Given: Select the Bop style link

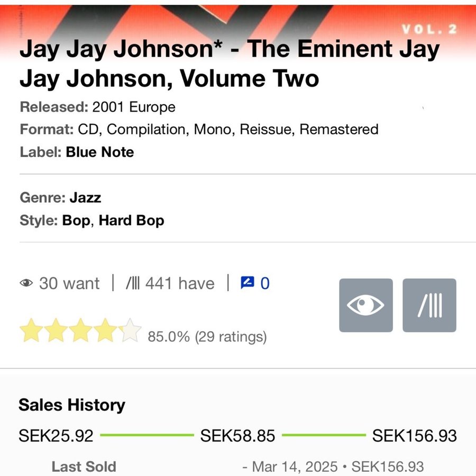Looking at the screenshot, I should [76, 220].
